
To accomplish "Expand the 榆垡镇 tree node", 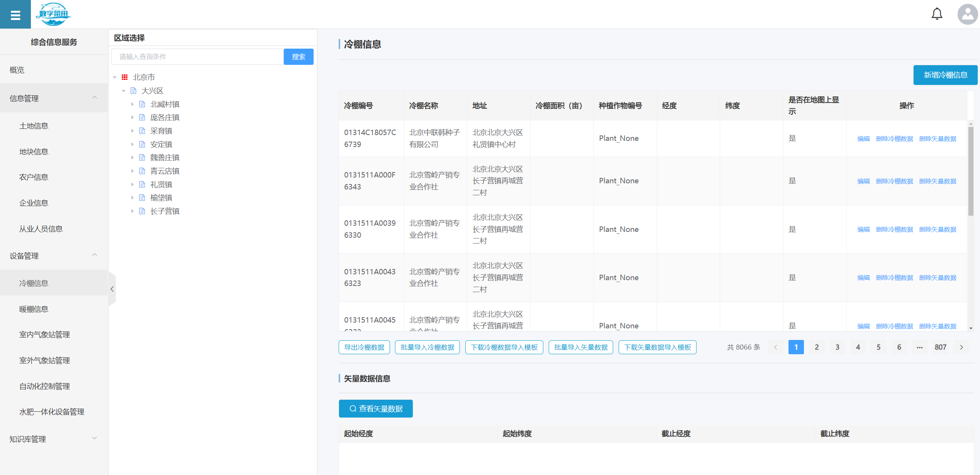I will pos(132,198).
